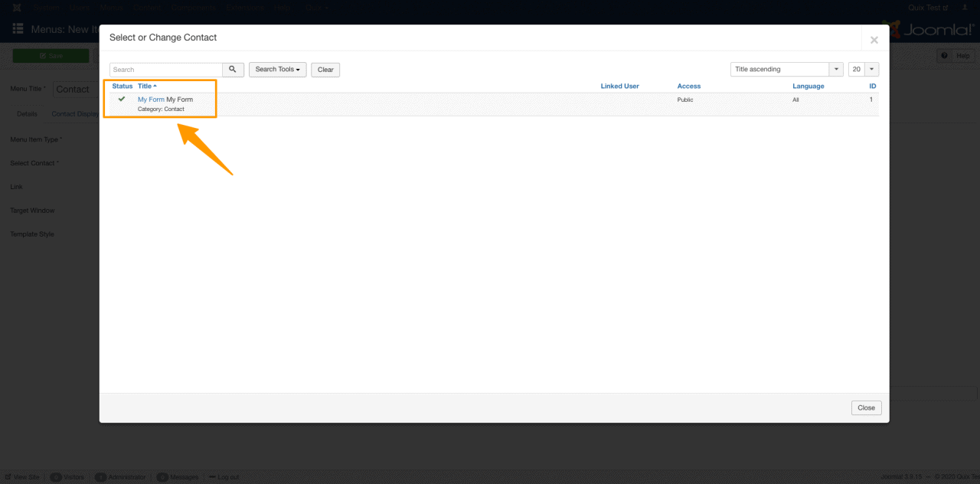Click the green Save button behind modal
980x484 pixels.
(x=51, y=56)
